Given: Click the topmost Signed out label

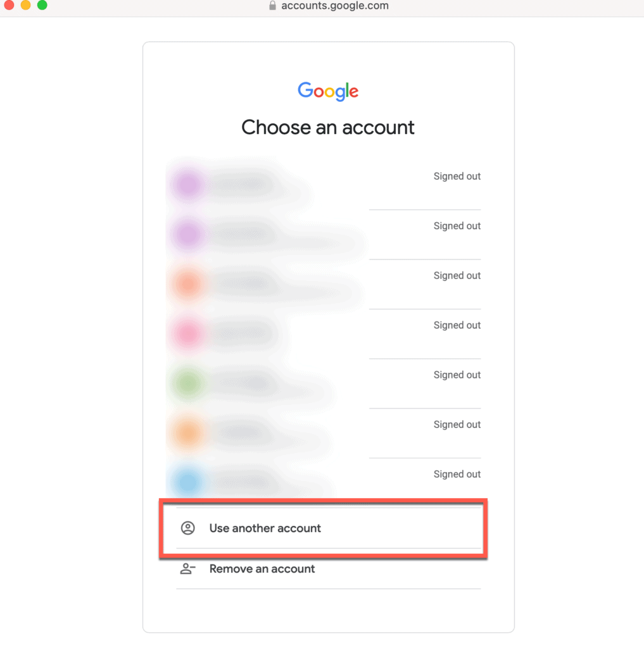Looking at the screenshot, I should 457,177.
